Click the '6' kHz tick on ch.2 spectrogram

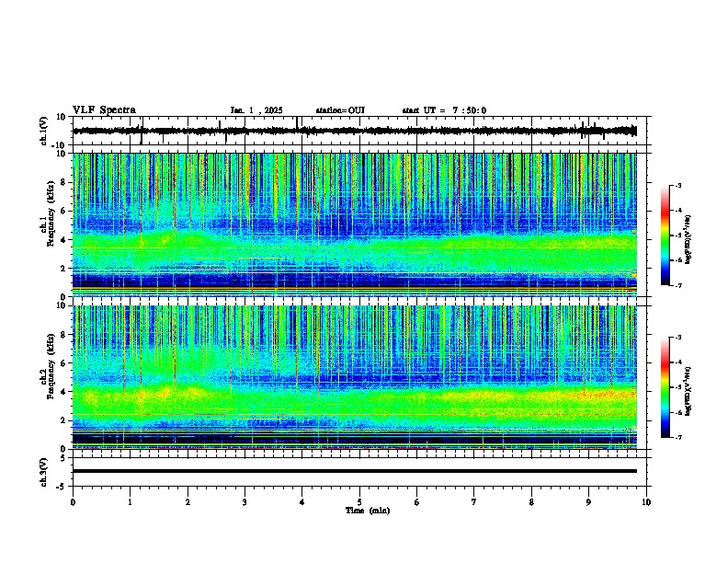tap(64, 363)
